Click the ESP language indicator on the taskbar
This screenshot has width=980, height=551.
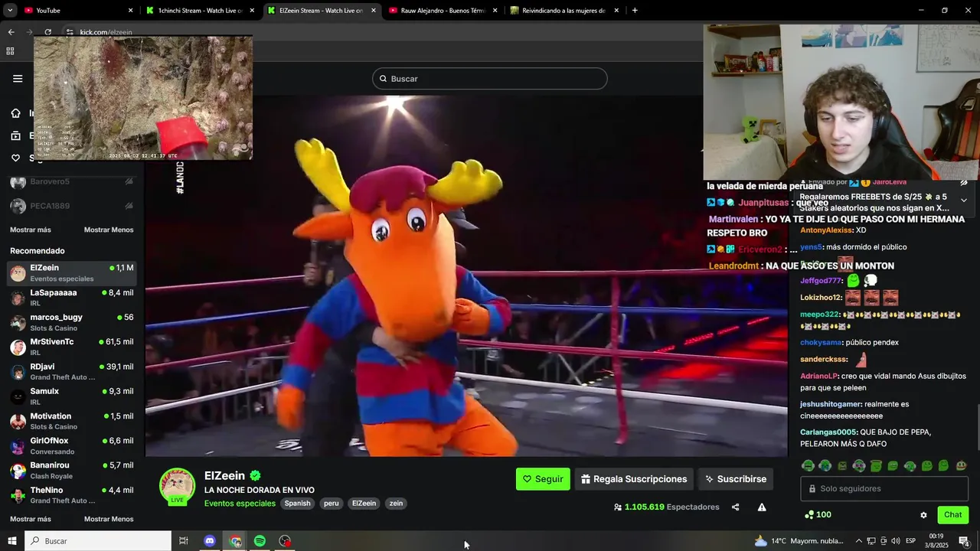coord(910,541)
